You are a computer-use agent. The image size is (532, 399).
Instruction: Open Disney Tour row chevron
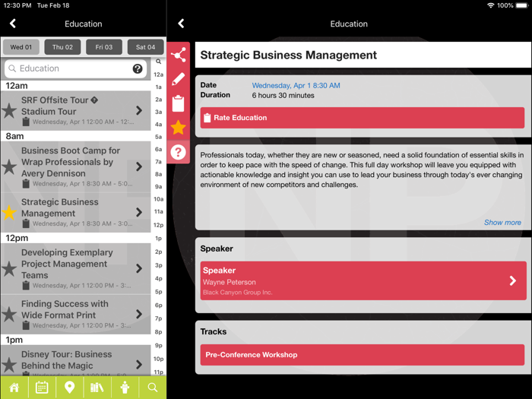[139, 365]
